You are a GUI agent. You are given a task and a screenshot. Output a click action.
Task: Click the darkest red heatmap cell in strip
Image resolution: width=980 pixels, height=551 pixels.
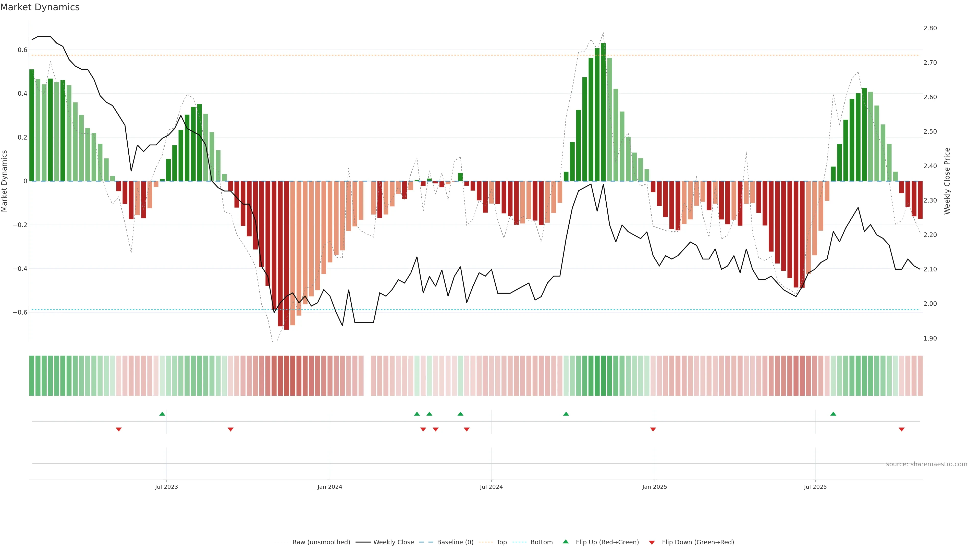pos(286,376)
